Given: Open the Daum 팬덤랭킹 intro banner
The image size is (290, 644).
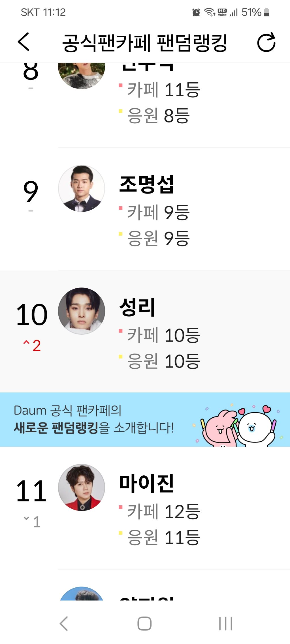Looking at the screenshot, I should [145, 419].
